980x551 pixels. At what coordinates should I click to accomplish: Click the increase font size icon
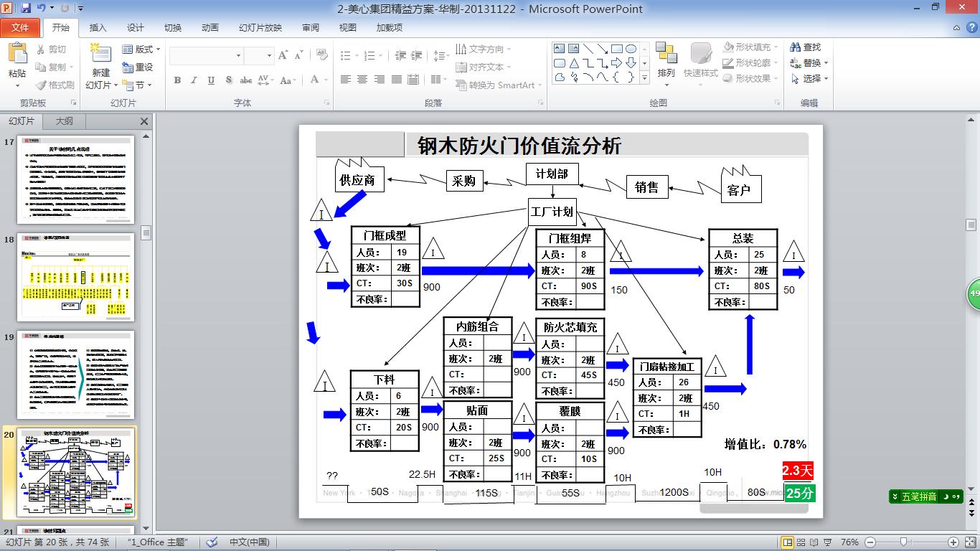282,55
